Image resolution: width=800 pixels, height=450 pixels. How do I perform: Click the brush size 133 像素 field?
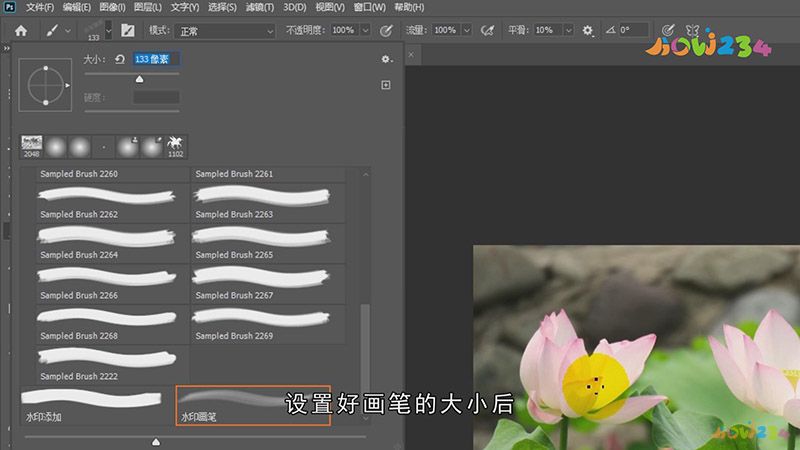coord(156,59)
